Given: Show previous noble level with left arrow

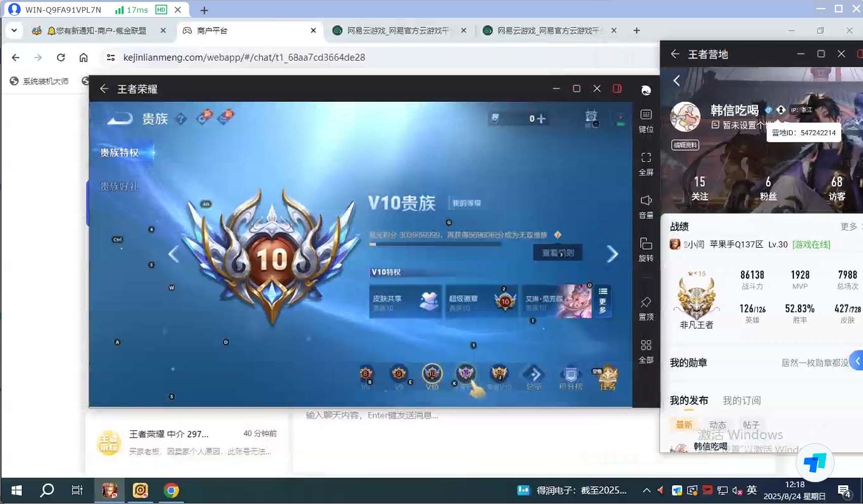Looking at the screenshot, I should 174,254.
